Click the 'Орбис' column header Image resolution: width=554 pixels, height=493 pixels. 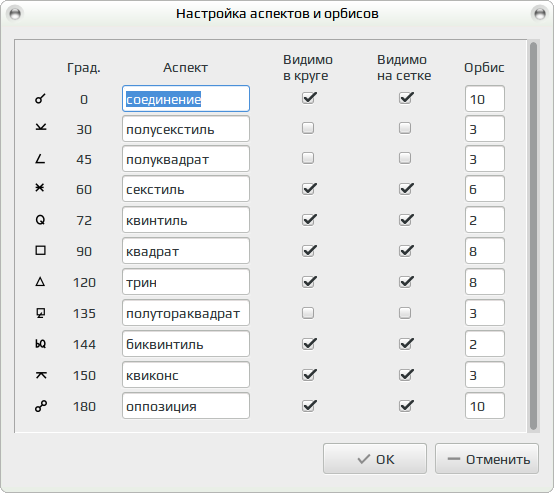(x=484, y=68)
